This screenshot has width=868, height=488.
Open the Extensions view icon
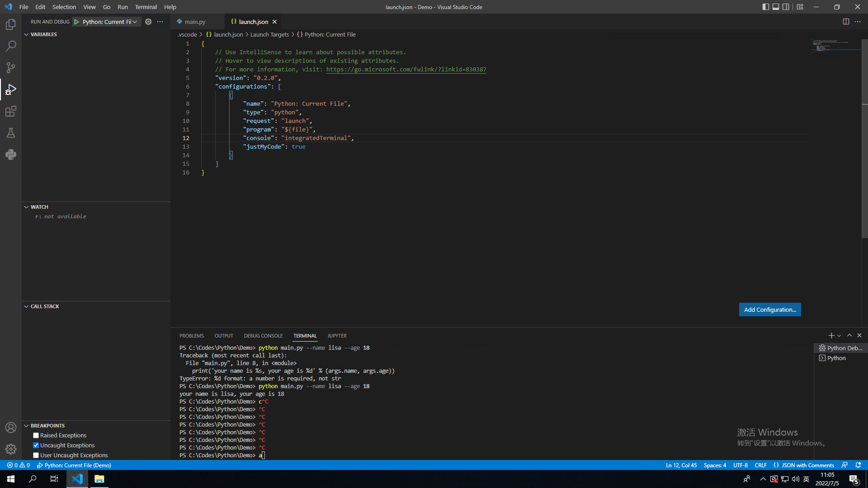pos(11,111)
